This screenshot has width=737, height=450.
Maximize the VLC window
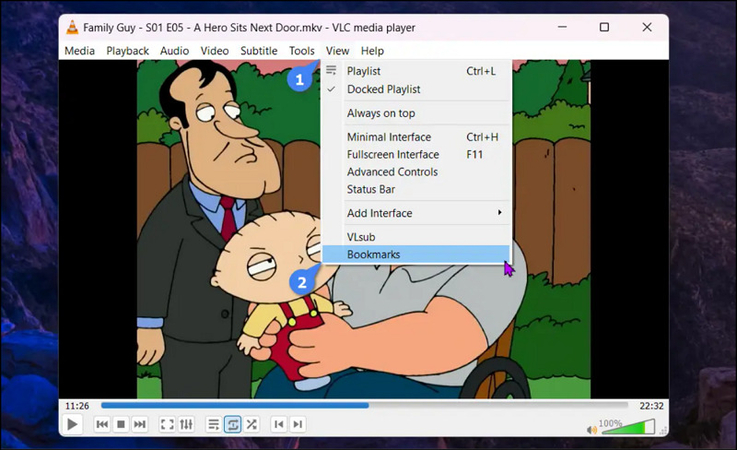click(604, 27)
